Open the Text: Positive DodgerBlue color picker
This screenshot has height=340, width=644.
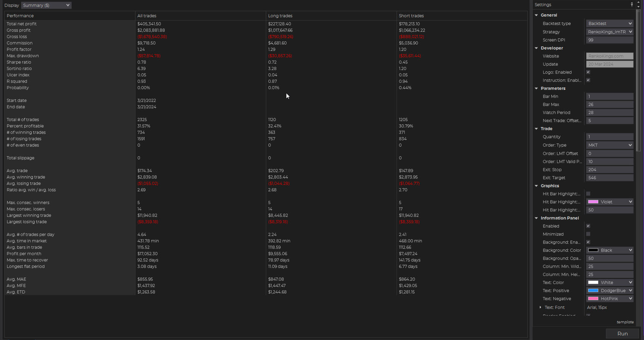[609, 291]
